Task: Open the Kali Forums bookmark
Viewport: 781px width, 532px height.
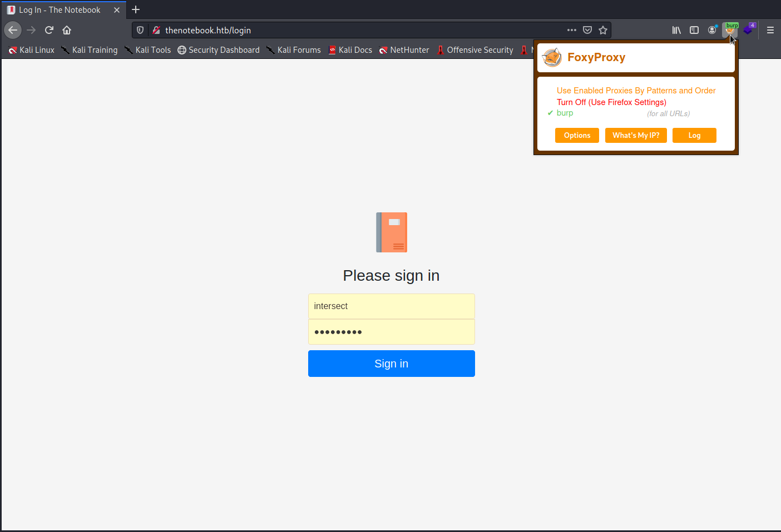Action: (x=294, y=50)
